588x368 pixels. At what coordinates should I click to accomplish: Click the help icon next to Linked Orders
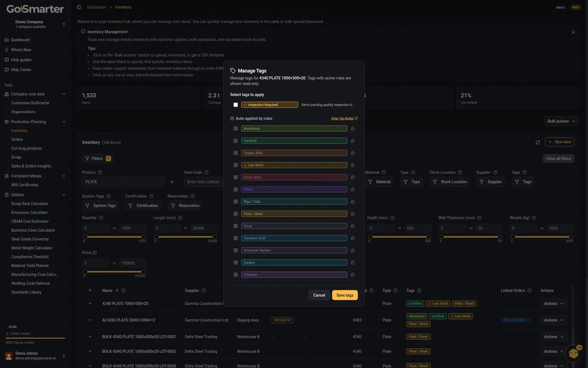click(x=529, y=291)
